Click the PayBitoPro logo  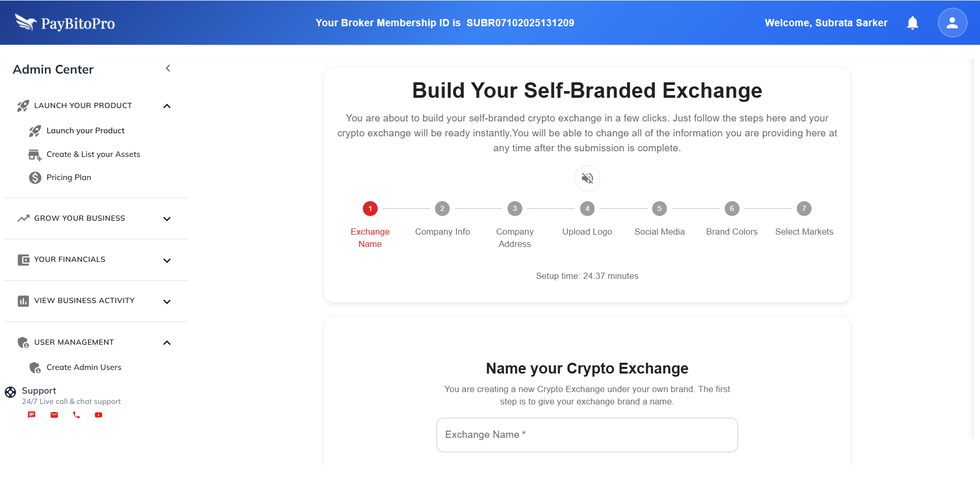(65, 23)
